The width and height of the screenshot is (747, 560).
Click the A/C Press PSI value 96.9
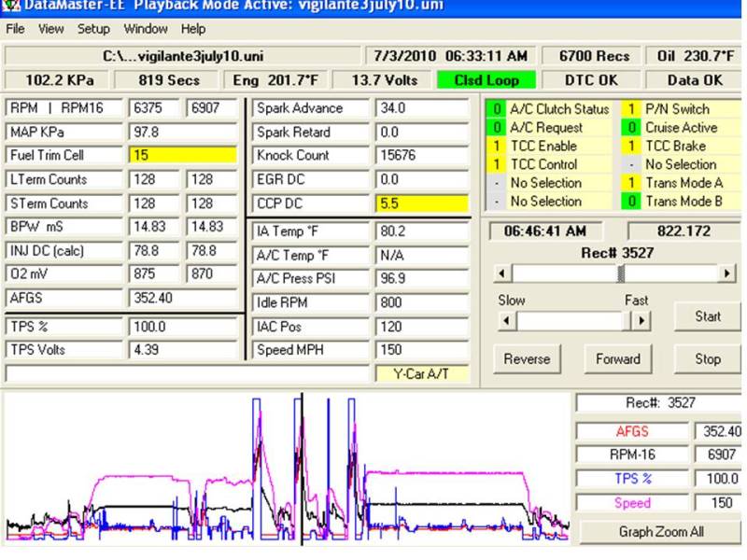(x=421, y=278)
